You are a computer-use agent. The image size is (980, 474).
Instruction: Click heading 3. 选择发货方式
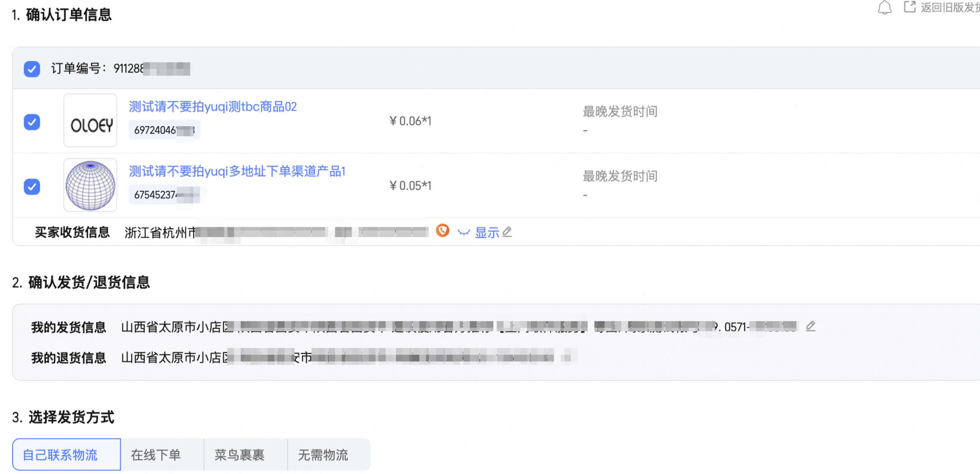pyautogui.click(x=63, y=418)
